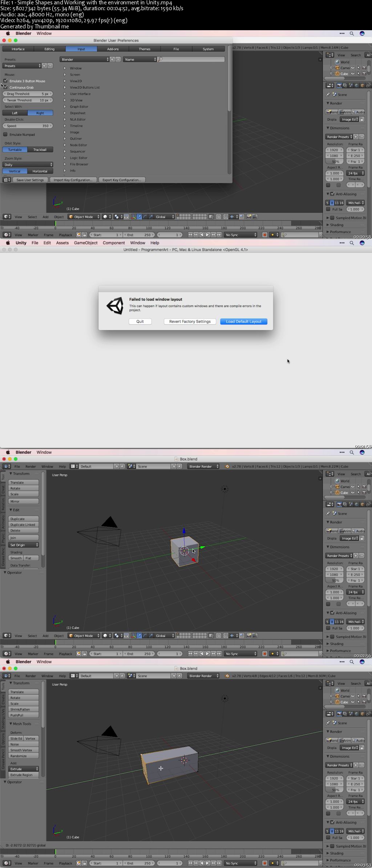The height and width of the screenshot is (868, 372).
Task: Click Quit in Unity dialog
Action: tap(140, 321)
